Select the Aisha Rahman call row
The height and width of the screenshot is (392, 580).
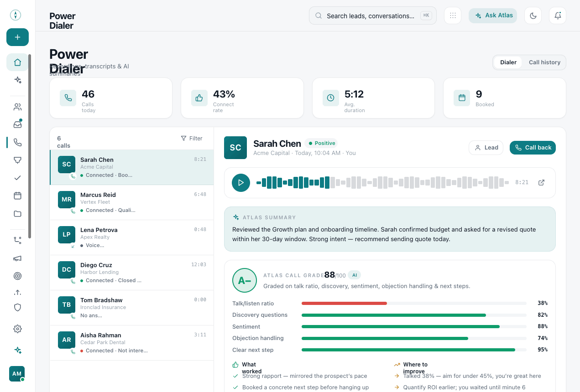click(131, 343)
